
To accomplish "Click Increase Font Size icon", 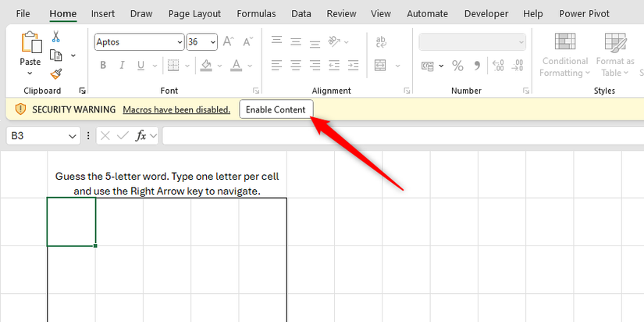I will tap(229, 41).
